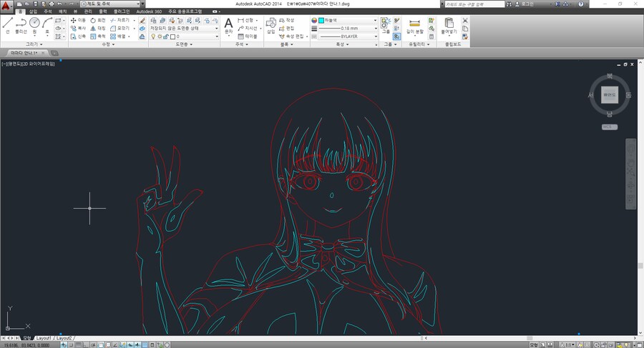The width and height of the screenshot is (644, 348).
Task: Expand the Properties (특성) panel
Action: [x=342, y=44]
